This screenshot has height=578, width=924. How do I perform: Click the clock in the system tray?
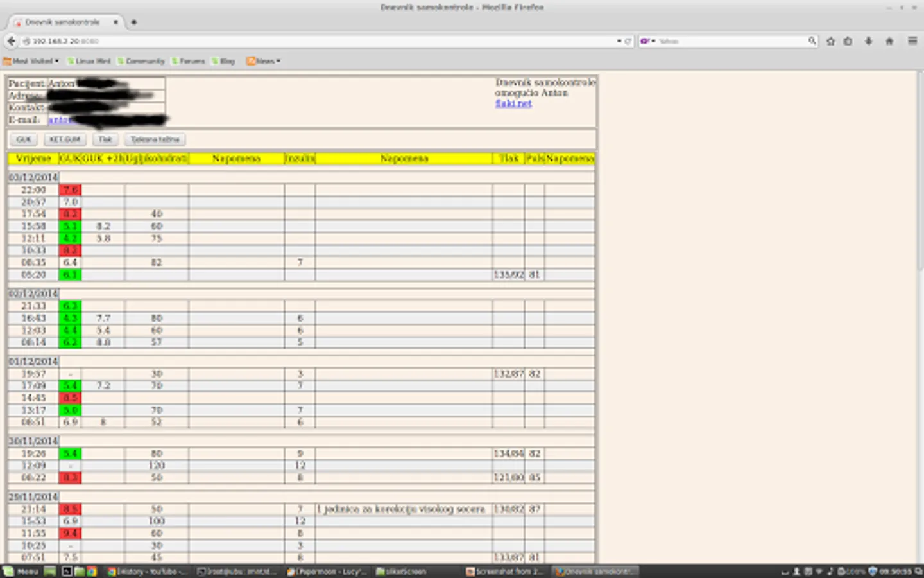click(x=897, y=571)
